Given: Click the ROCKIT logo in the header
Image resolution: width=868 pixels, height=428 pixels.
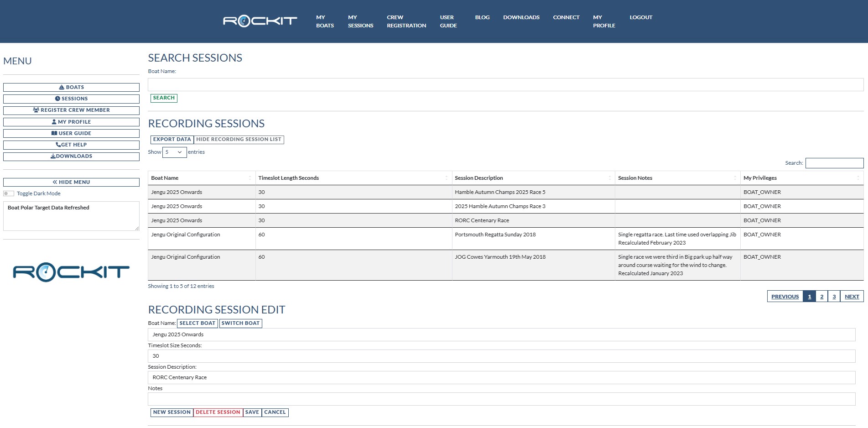Looking at the screenshot, I should [x=260, y=21].
